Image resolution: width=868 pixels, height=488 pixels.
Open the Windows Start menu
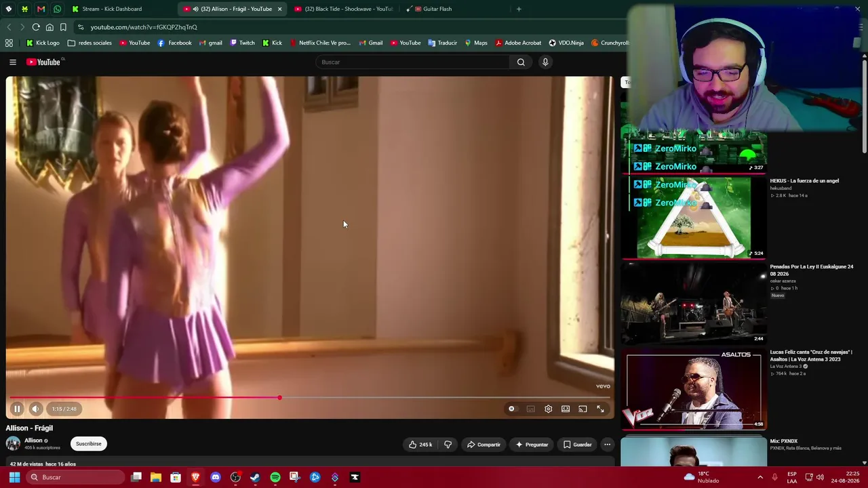pyautogui.click(x=14, y=477)
